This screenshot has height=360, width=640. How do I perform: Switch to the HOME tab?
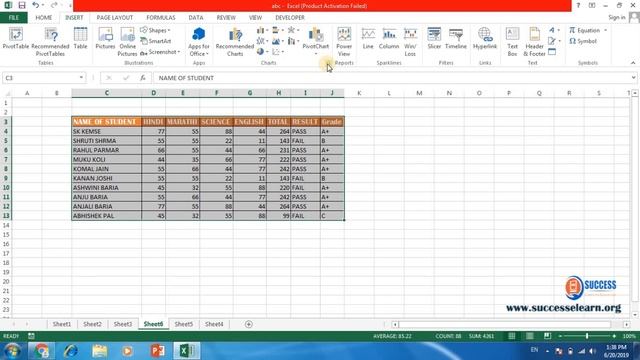(x=43, y=18)
